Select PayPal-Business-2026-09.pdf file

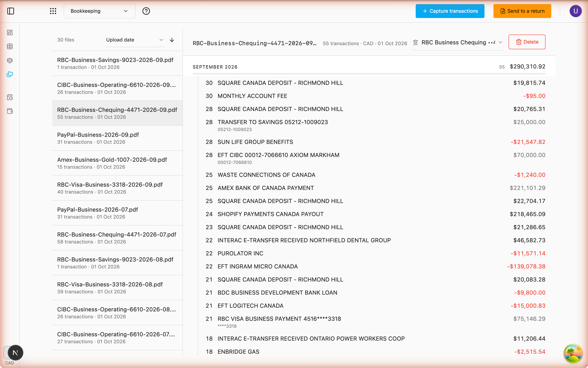(x=117, y=138)
